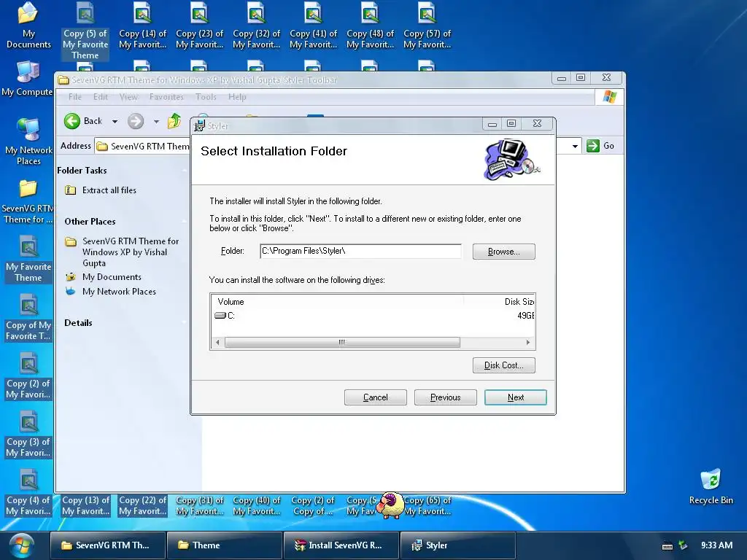Click Extract all files task

pos(109,190)
